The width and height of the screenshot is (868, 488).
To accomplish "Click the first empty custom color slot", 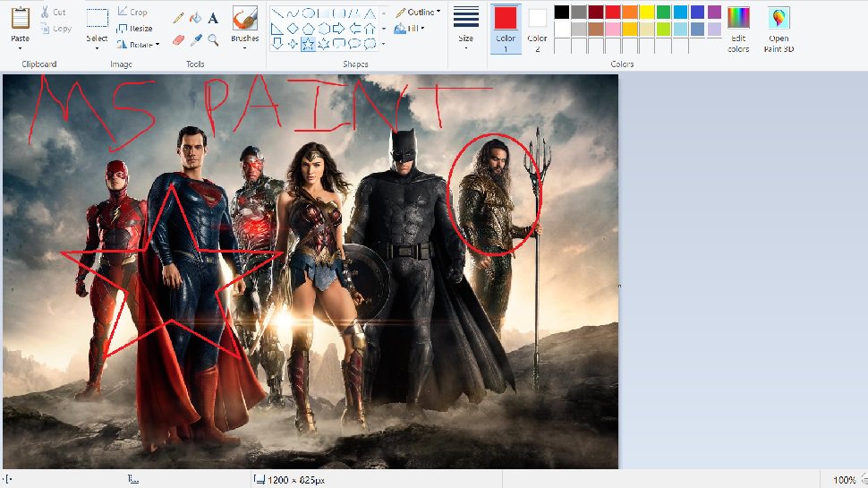I will click(x=562, y=46).
